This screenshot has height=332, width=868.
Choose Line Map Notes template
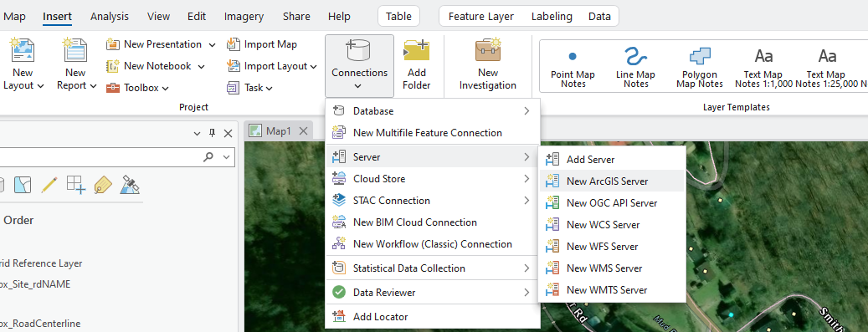tap(635, 69)
